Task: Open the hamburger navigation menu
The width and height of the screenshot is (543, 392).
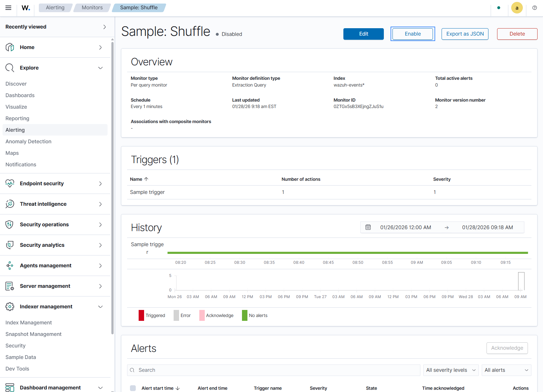Action: click(x=8, y=8)
